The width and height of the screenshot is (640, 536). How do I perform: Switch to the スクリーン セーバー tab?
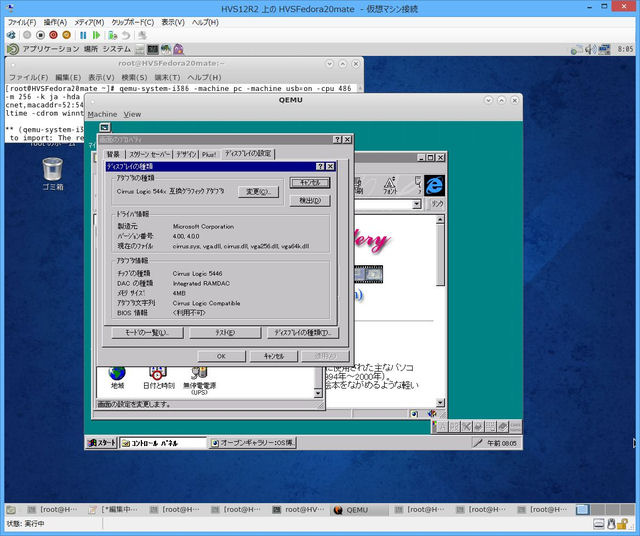pyautogui.click(x=149, y=154)
